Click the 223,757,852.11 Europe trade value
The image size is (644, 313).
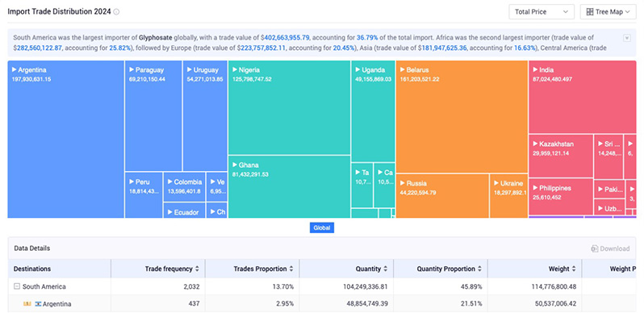point(263,48)
